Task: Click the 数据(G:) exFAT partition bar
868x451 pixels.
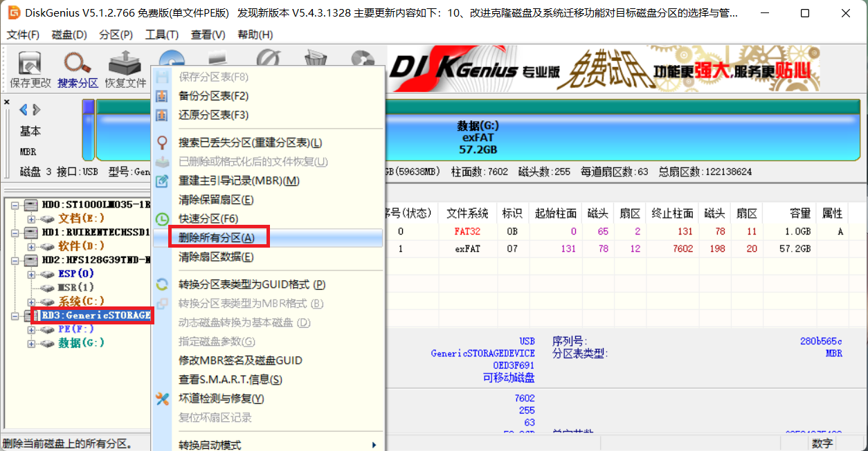Action: pyautogui.click(x=478, y=137)
